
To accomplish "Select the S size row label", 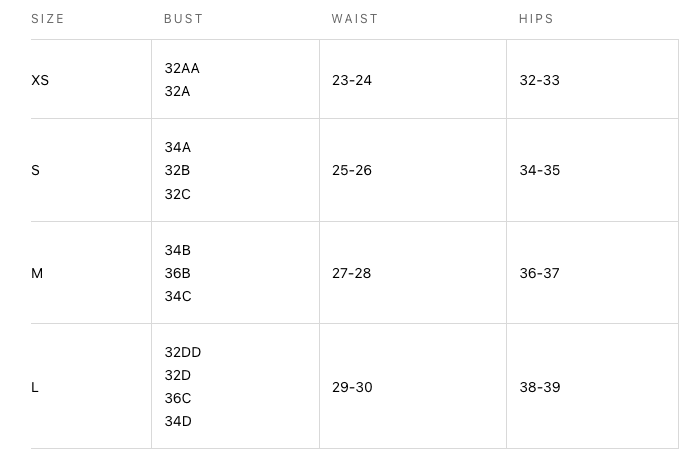I will click(x=36, y=170).
